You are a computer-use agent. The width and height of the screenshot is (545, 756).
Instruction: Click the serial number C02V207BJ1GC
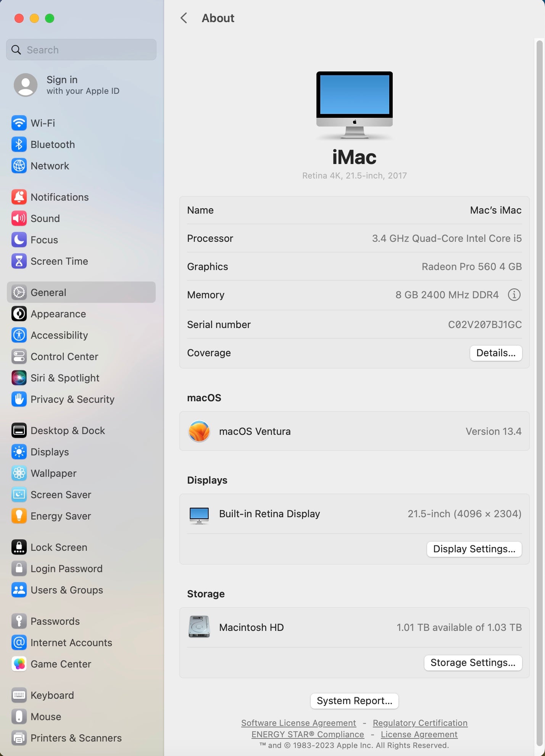point(485,325)
